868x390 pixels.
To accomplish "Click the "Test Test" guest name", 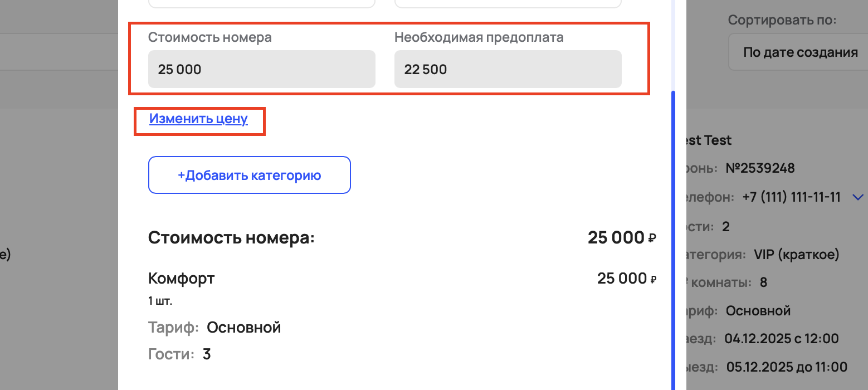I will click(x=708, y=140).
